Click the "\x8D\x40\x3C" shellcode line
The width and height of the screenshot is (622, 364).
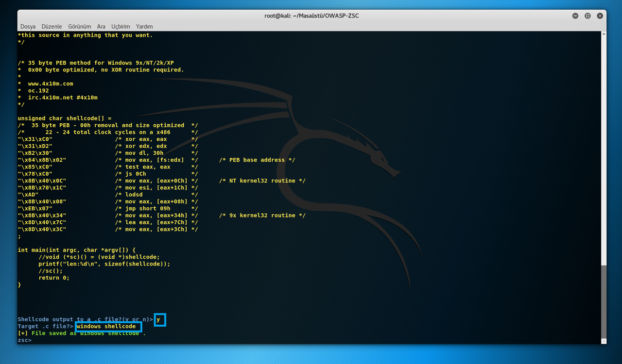click(107, 229)
